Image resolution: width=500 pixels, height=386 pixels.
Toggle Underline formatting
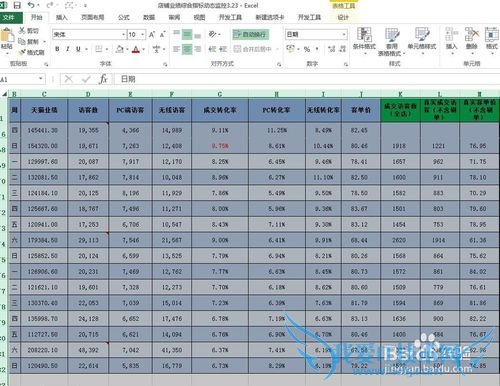point(78,49)
